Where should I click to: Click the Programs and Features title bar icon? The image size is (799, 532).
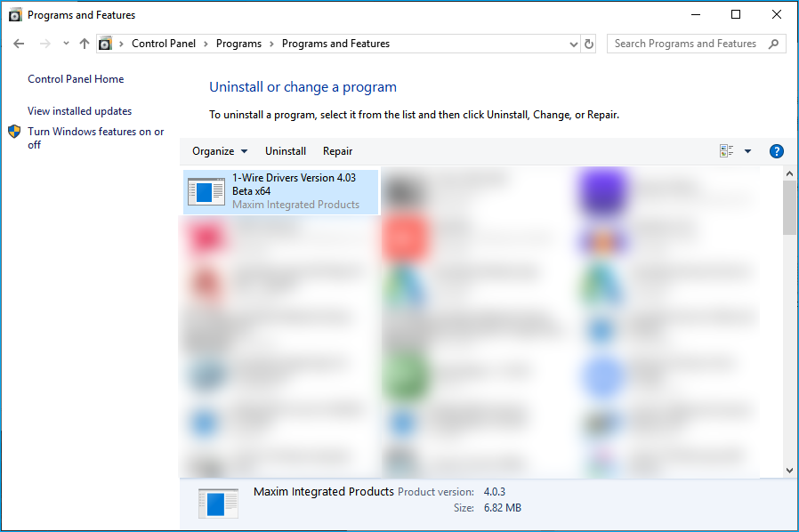pos(15,15)
